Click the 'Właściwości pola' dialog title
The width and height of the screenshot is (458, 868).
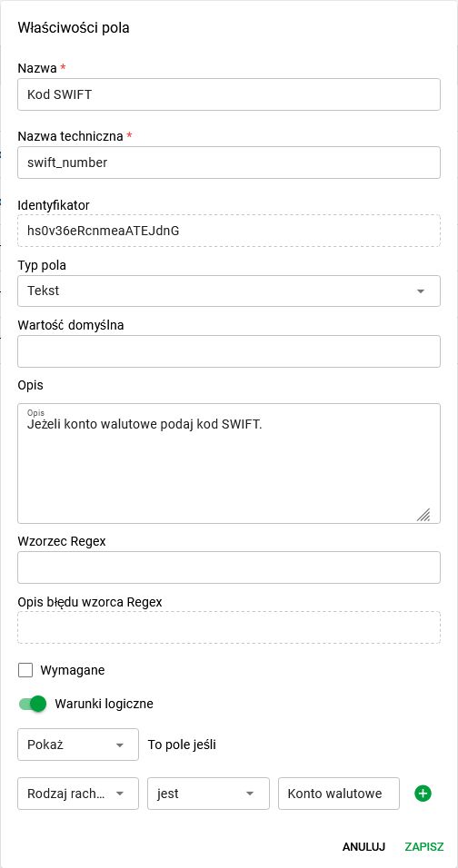(x=74, y=27)
